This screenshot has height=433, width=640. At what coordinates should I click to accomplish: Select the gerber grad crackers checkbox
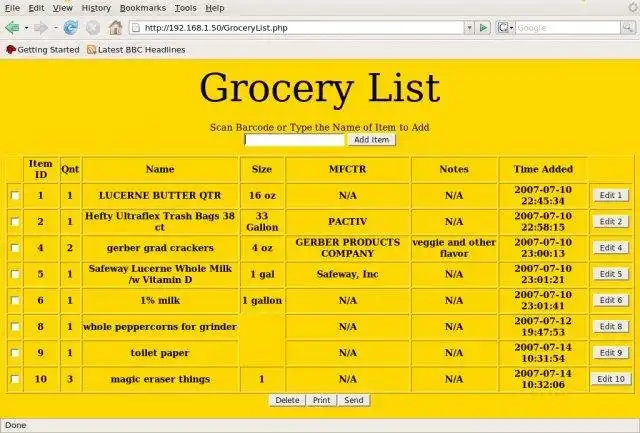[15, 248]
